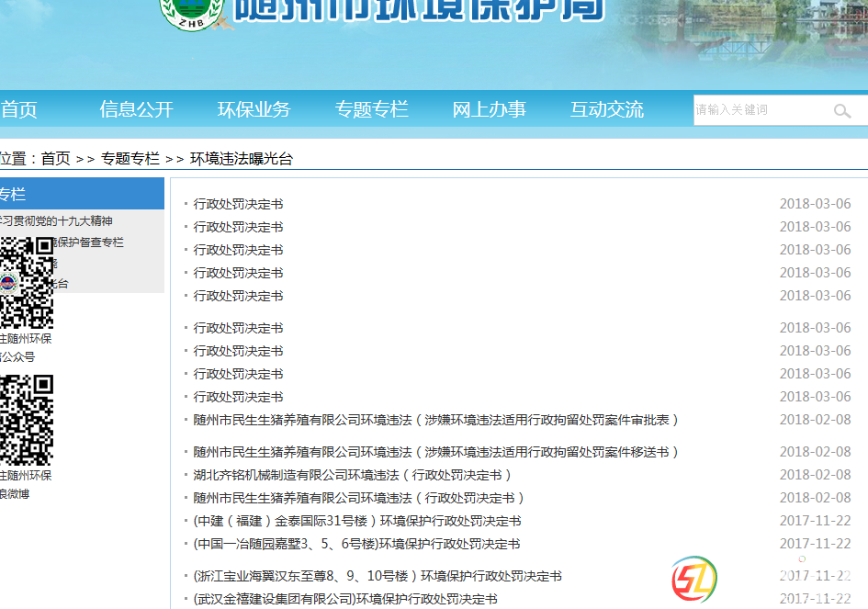Open the 信息公开 navigation menu
This screenshot has width=868, height=609.
coord(136,110)
